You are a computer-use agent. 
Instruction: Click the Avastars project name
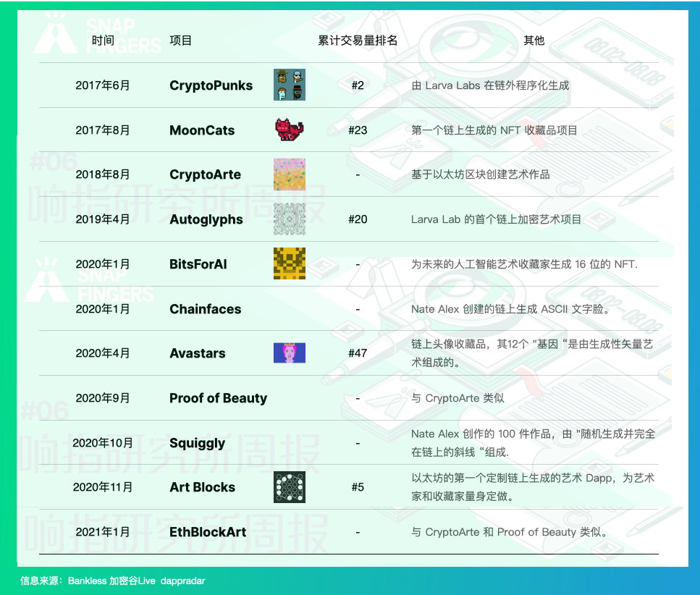coord(198,353)
